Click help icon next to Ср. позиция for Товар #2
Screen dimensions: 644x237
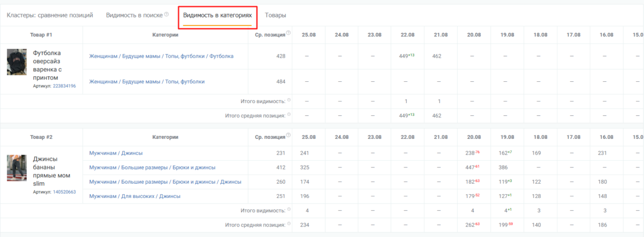(288, 136)
